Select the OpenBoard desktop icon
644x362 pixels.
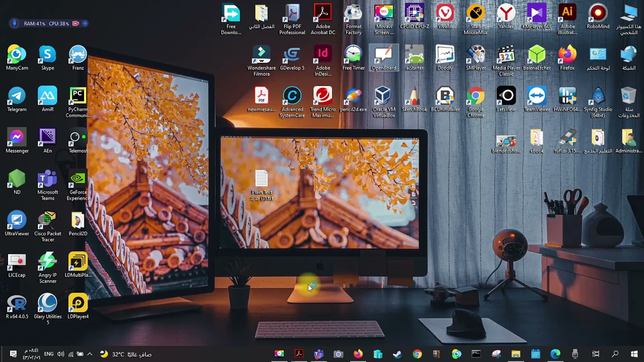point(384,58)
